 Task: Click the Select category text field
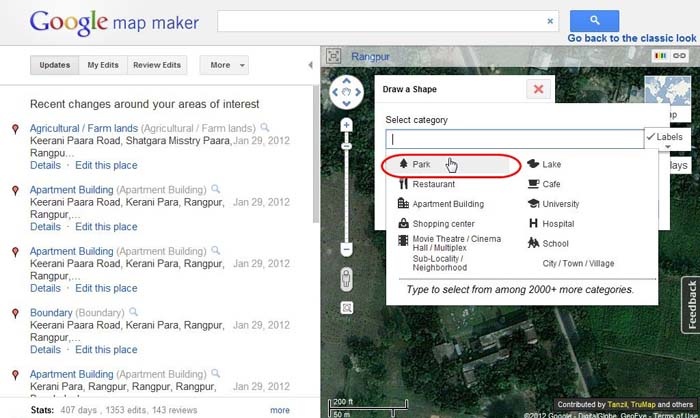(515, 139)
